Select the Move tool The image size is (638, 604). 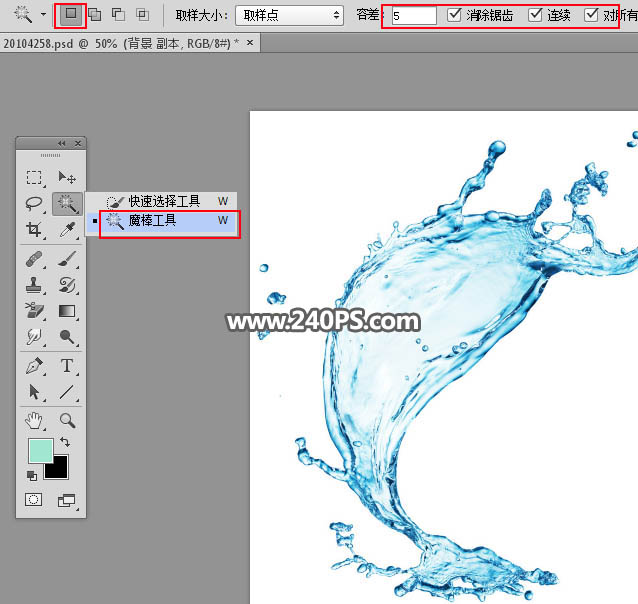67,177
